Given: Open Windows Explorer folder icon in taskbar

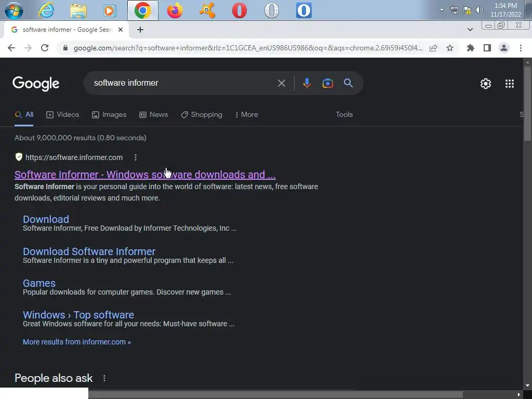Looking at the screenshot, I should pyautogui.click(x=78, y=10).
